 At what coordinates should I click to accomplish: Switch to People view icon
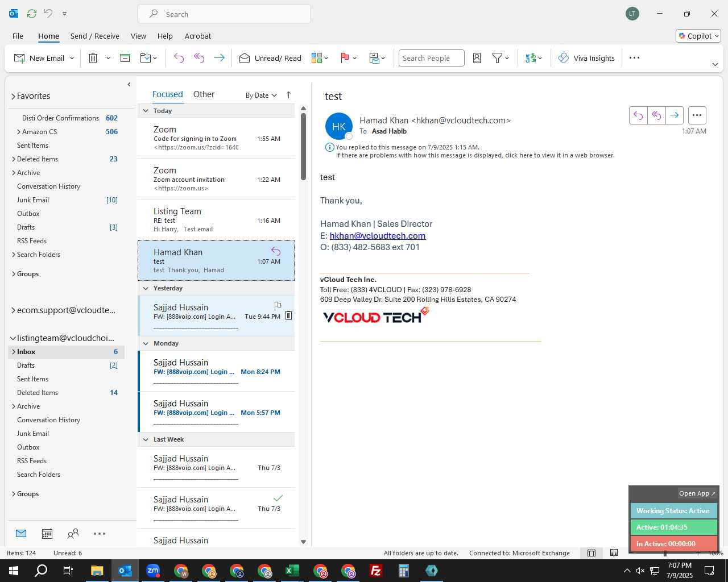coord(73,534)
